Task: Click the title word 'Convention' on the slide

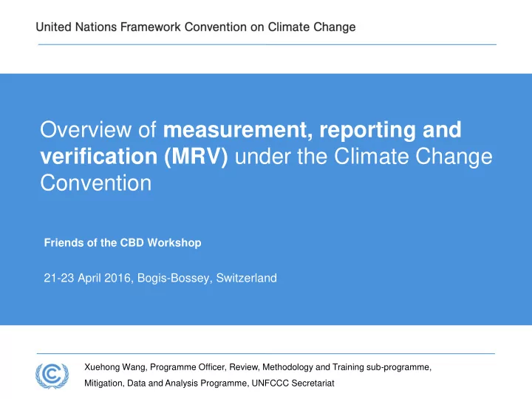Action: pos(95,183)
